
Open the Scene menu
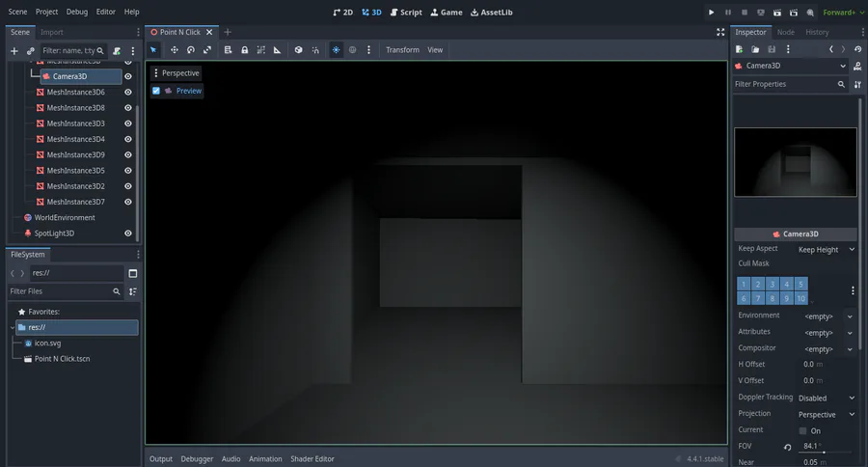tap(17, 12)
